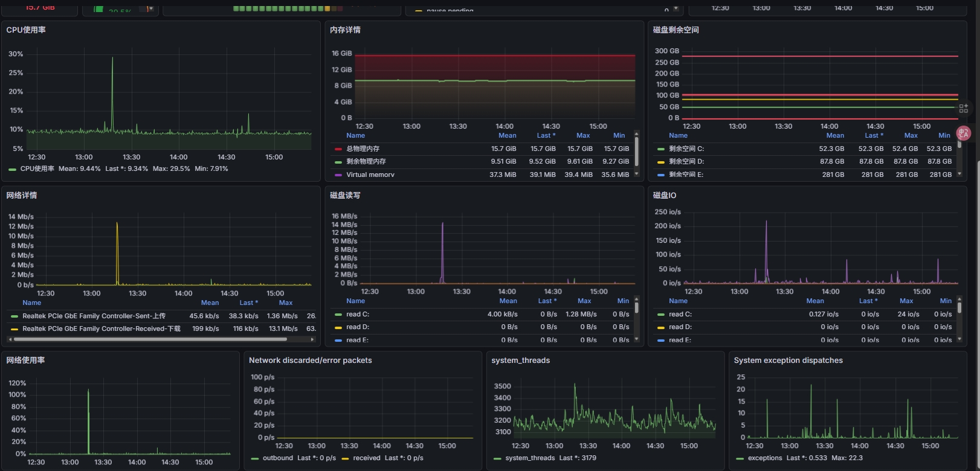Viewport: 980px width, 471px height.
Task: Click the system_threads legend label
Action: [530, 458]
